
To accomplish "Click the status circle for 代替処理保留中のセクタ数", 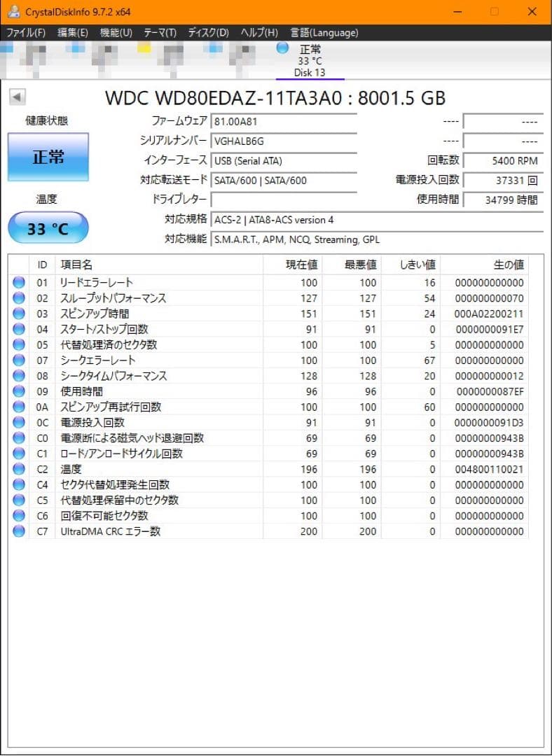I will coord(19,500).
